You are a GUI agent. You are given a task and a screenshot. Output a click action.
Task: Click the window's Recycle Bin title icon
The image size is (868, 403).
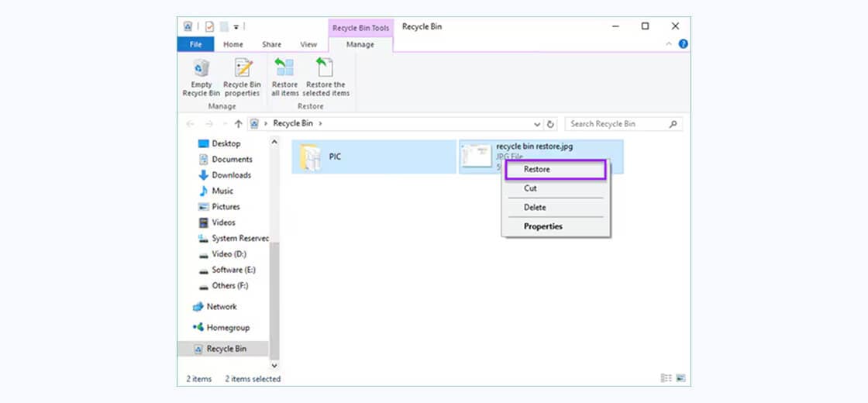tap(188, 26)
